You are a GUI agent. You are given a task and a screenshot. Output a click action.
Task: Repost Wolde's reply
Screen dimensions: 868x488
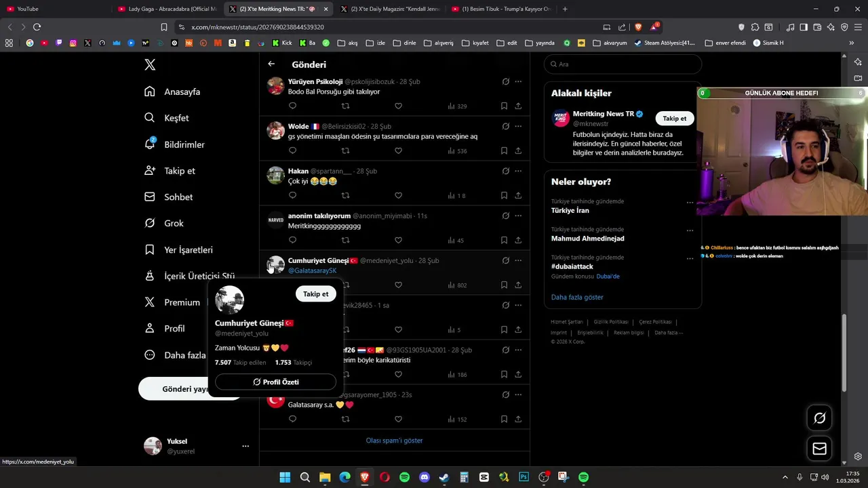(x=345, y=150)
